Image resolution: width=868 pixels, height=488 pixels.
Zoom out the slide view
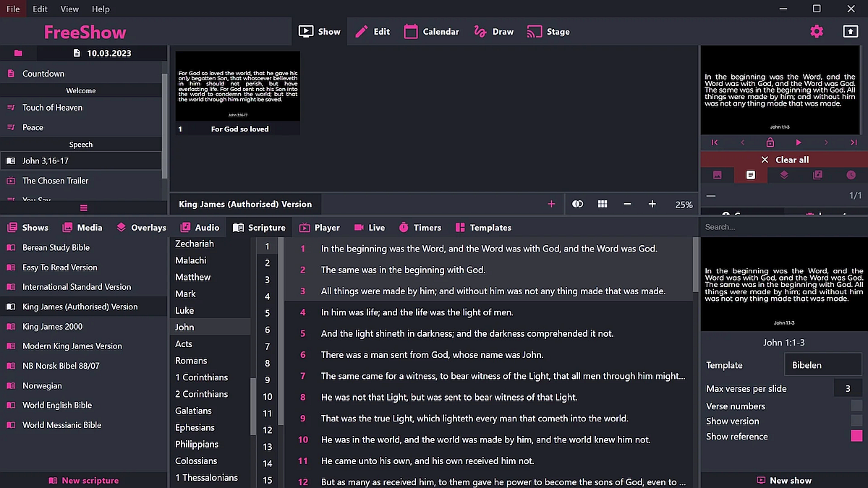point(627,204)
